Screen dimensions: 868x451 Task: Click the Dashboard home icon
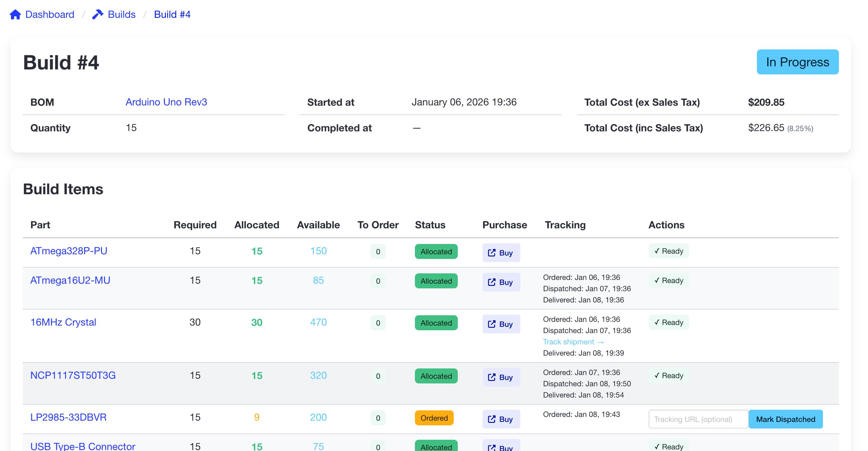[x=15, y=14]
